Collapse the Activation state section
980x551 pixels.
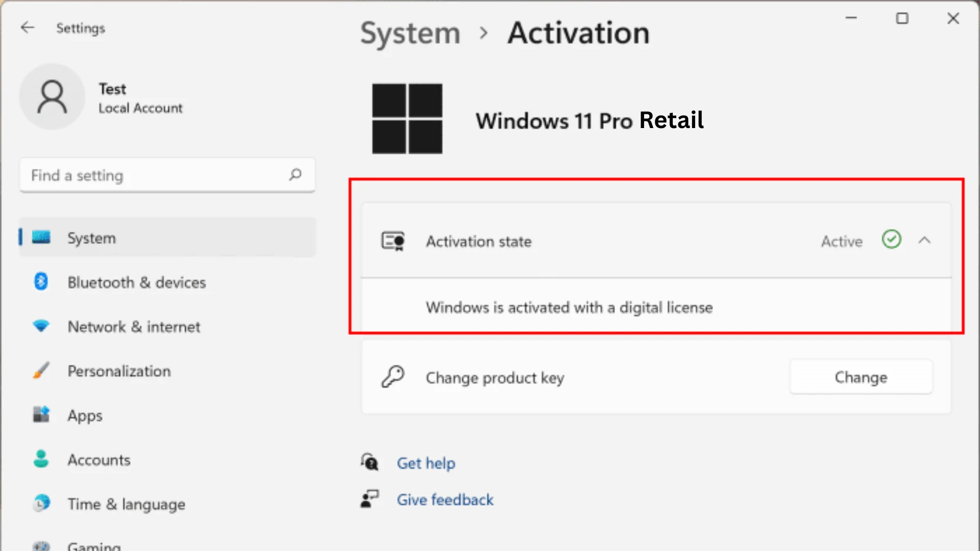(x=925, y=240)
